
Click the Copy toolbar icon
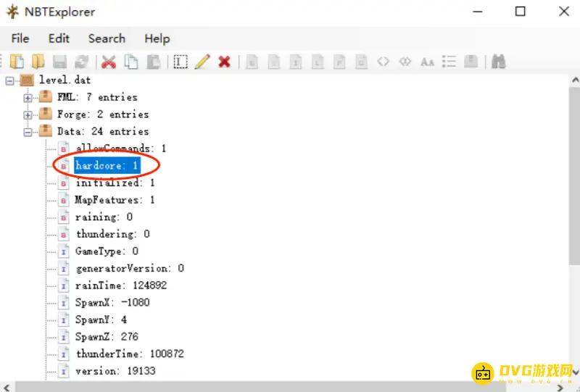click(x=130, y=62)
